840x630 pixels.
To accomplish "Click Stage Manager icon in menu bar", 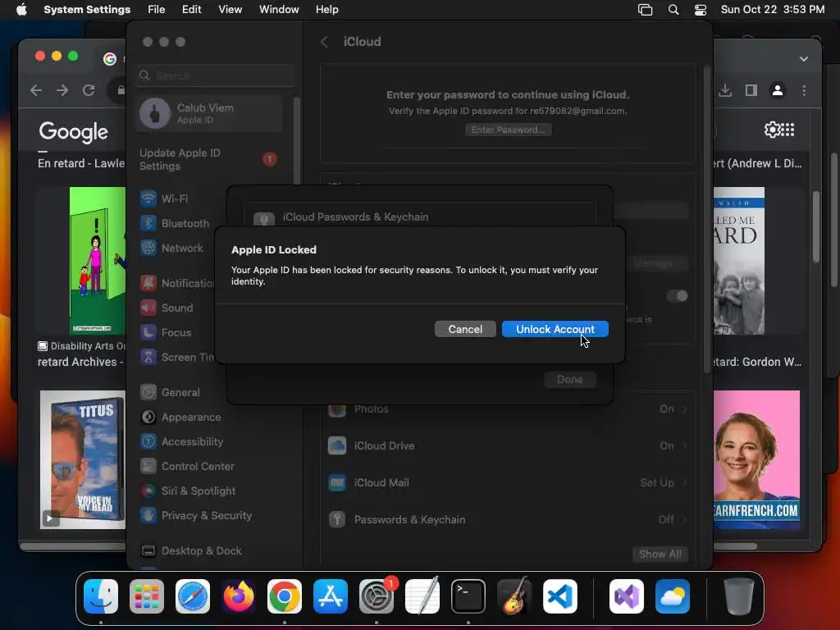I will pyautogui.click(x=645, y=10).
